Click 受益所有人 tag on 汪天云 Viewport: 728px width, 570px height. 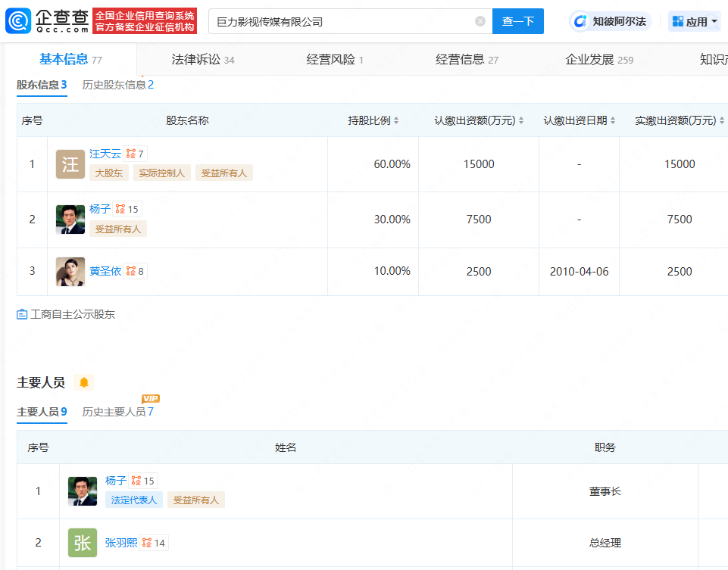click(x=223, y=173)
